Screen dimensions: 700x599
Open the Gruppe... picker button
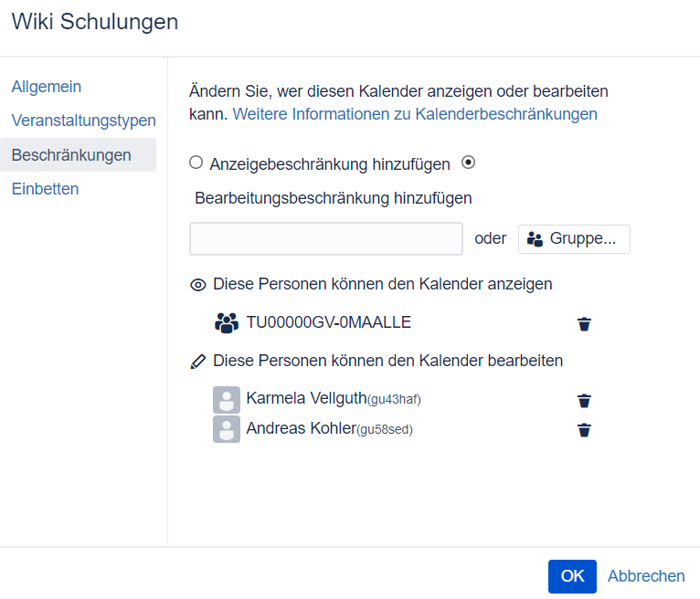pyautogui.click(x=574, y=239)
